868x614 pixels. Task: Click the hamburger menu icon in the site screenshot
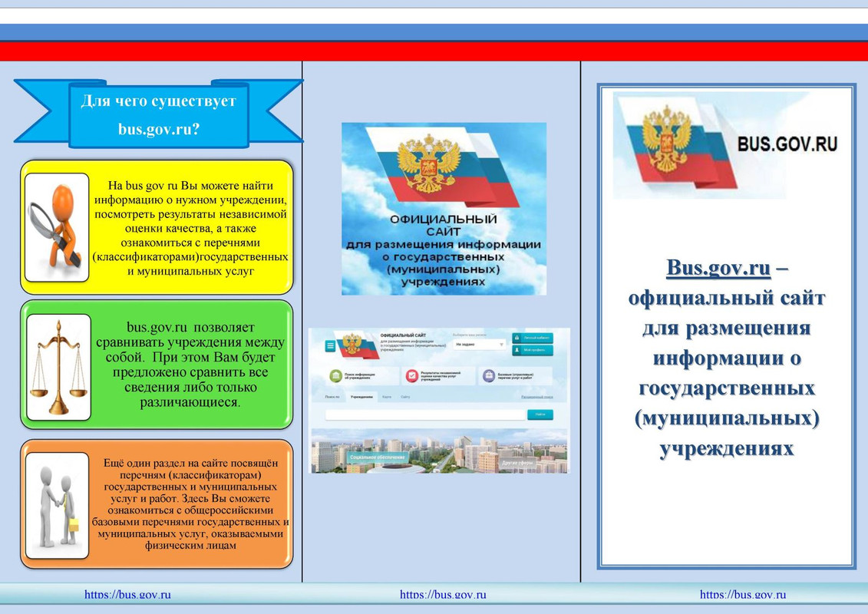click(330, 346)
